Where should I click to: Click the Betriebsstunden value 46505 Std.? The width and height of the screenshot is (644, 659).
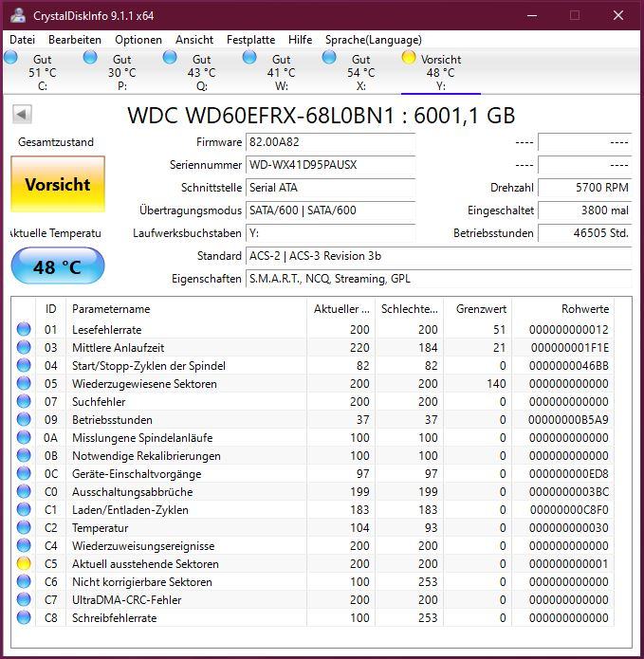tap(585, 233)
